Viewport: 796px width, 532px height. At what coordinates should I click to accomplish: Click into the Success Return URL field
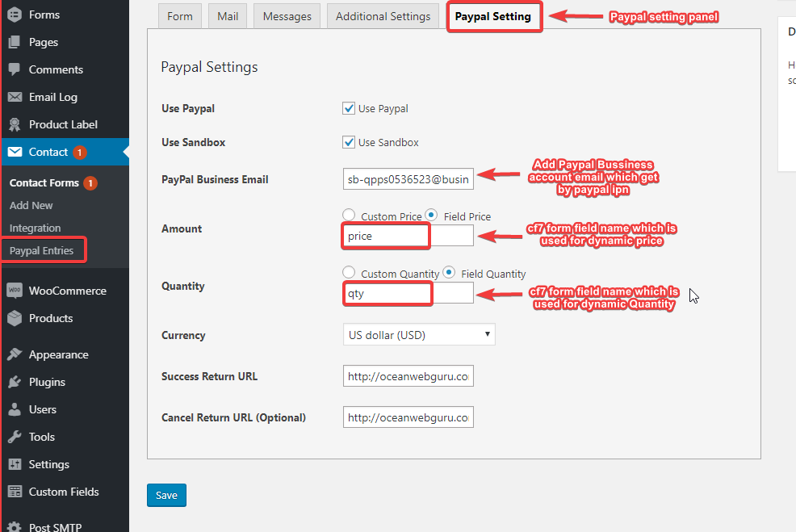tap(408, 376)
